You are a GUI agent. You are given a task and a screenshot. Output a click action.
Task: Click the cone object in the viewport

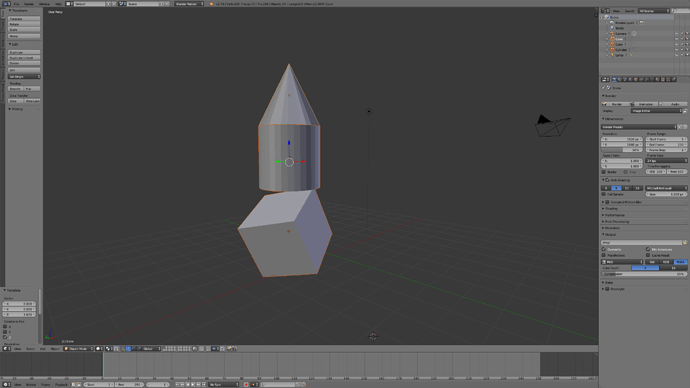point(289,101)
